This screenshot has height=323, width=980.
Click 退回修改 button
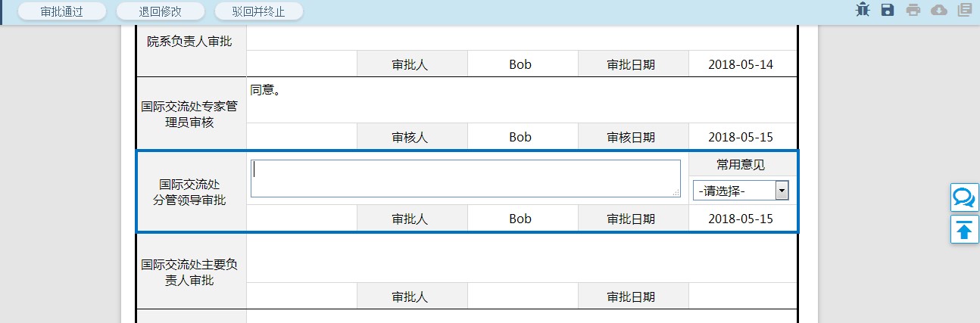coord(160,11)
